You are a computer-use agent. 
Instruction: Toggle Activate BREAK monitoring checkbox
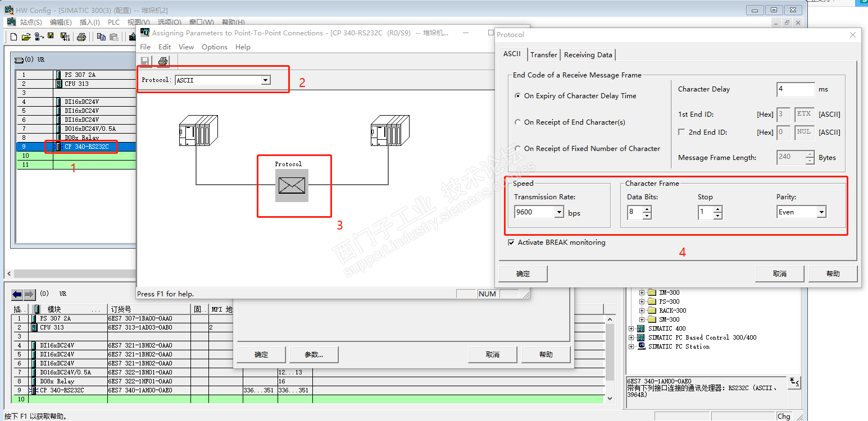tap(511, 242)
